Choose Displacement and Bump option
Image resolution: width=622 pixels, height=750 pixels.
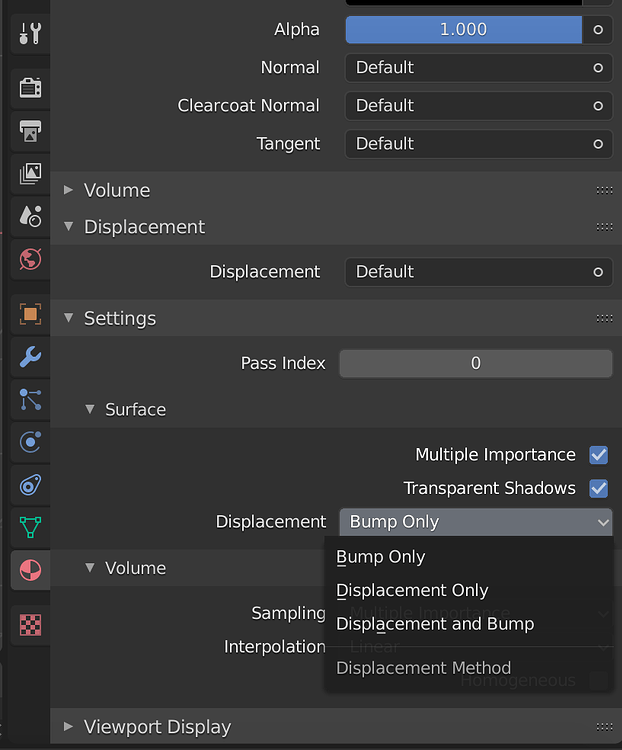pos(469,624)
